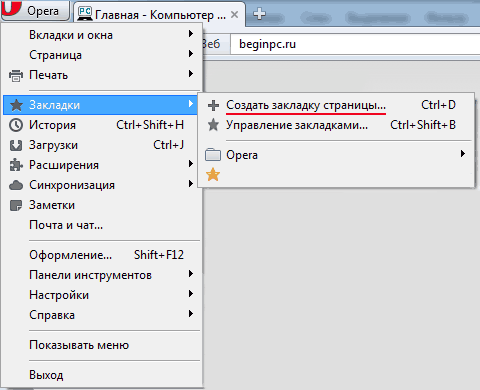
Task: Click the note icon beside Заметки
Action: coord(16,205)
